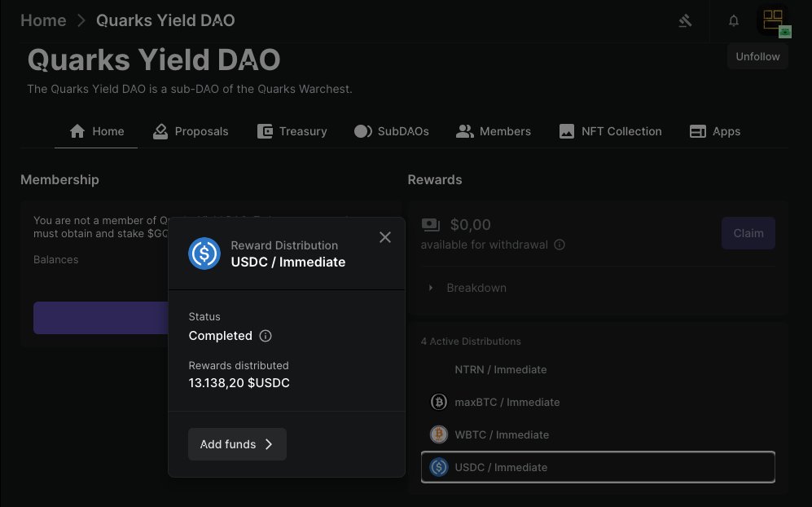This screenshot has height=507, width=812.
Task: Open the Members tab
Action: pos(493,131)
